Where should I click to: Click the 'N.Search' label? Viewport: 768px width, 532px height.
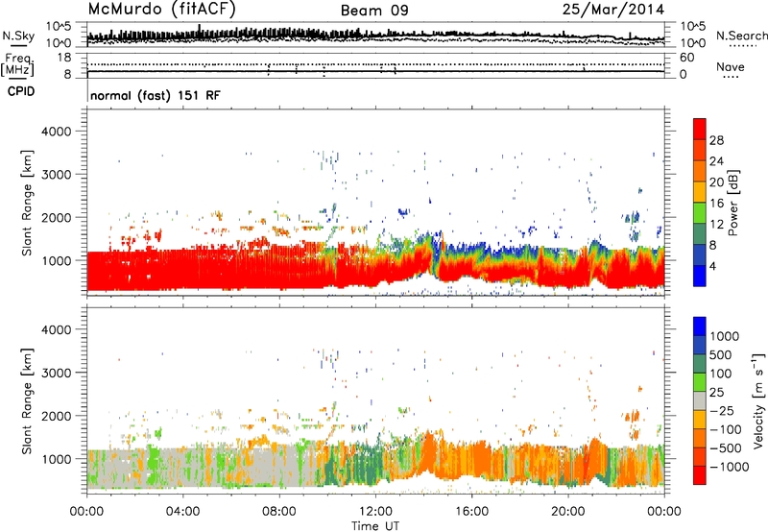tap(742, 36)
